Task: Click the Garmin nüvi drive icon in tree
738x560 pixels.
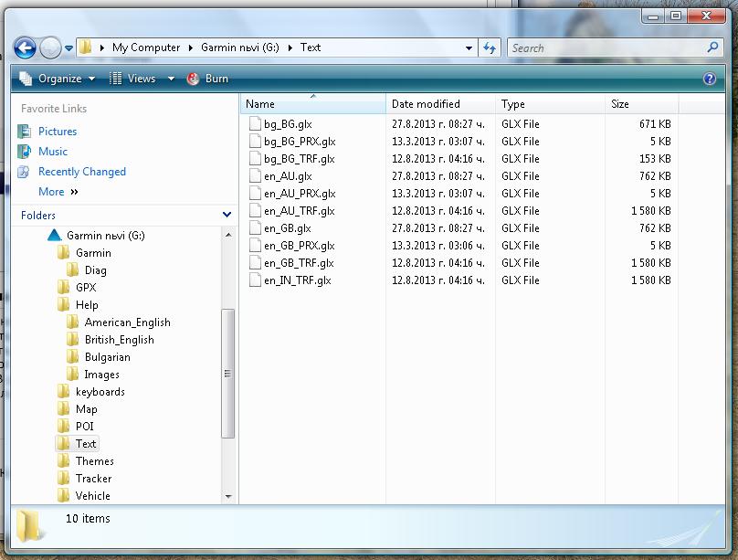Action: click(x=54, y=236)
